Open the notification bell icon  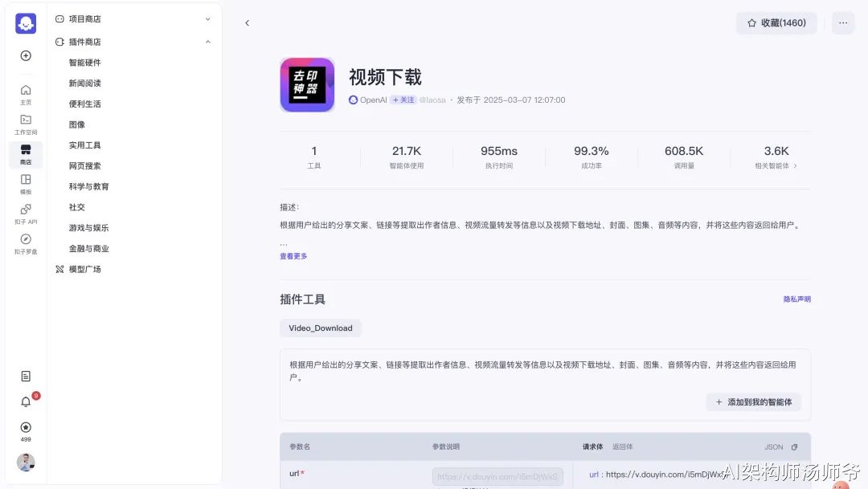[x=26, y=402]
